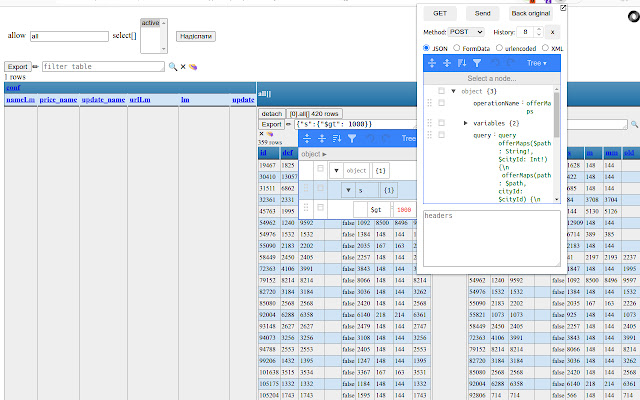Viewport: 640px width, 400px height.
Task: Click drag handle of variables row
Action: (x=429, y=123)
